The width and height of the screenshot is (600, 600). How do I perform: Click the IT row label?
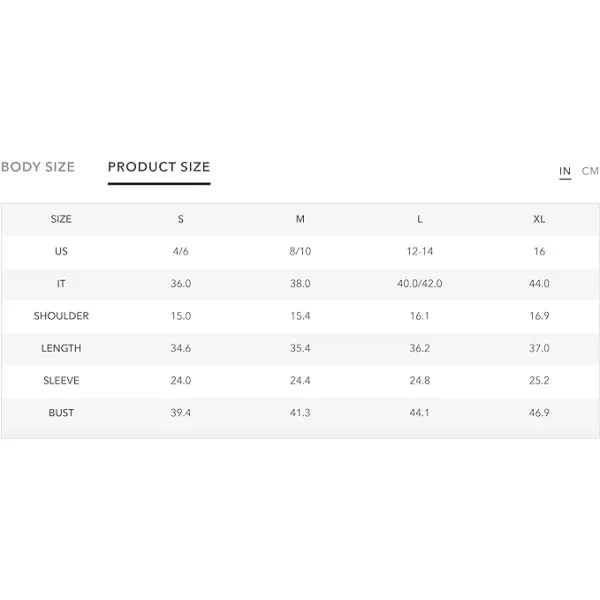click(61, 284)
